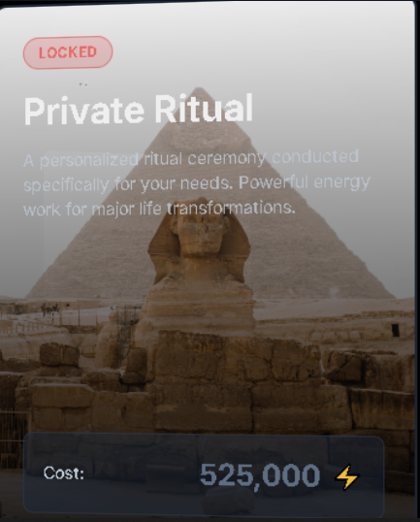Click the word 'Private' in the heading
420x522 pixels.
pyautogui.click(x=83, y=111)
